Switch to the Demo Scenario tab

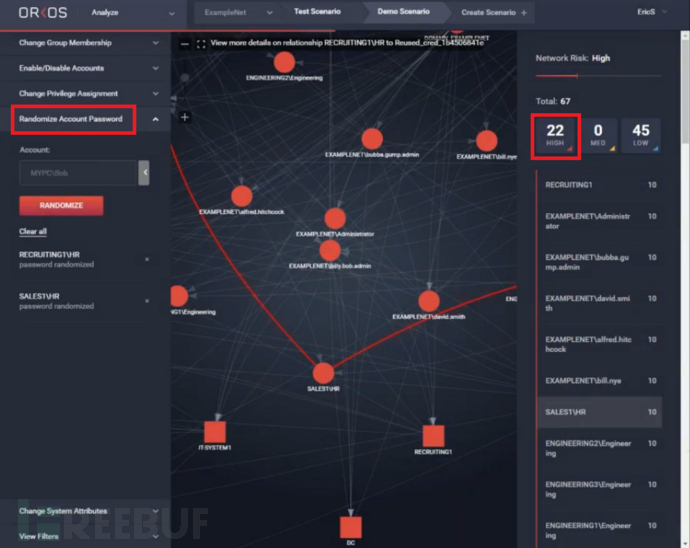tap(403, 12)
